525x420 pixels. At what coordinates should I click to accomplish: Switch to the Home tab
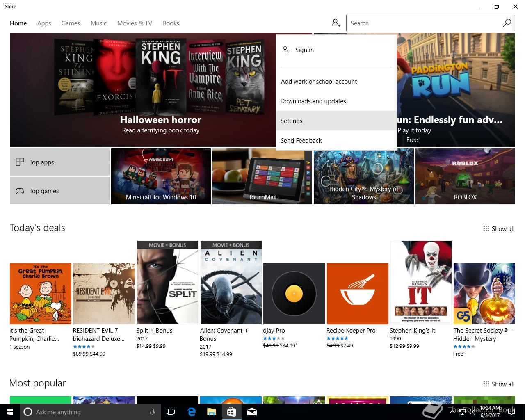pos(18,23)
